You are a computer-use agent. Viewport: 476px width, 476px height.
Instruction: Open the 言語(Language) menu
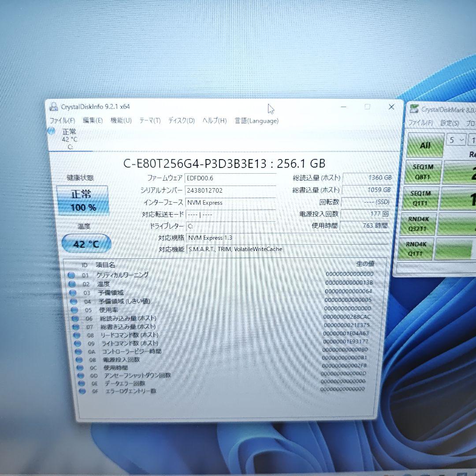tap(256, 121)
